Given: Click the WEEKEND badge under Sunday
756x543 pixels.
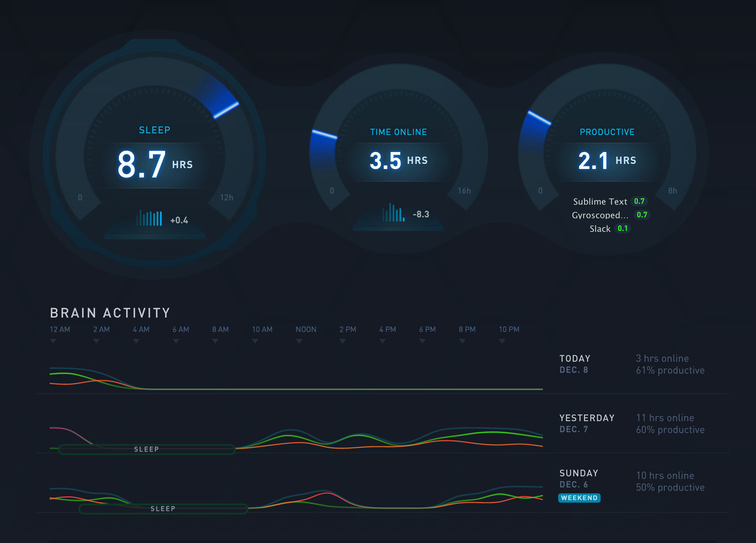Looking at the screenshot, I should pos(579,498).
